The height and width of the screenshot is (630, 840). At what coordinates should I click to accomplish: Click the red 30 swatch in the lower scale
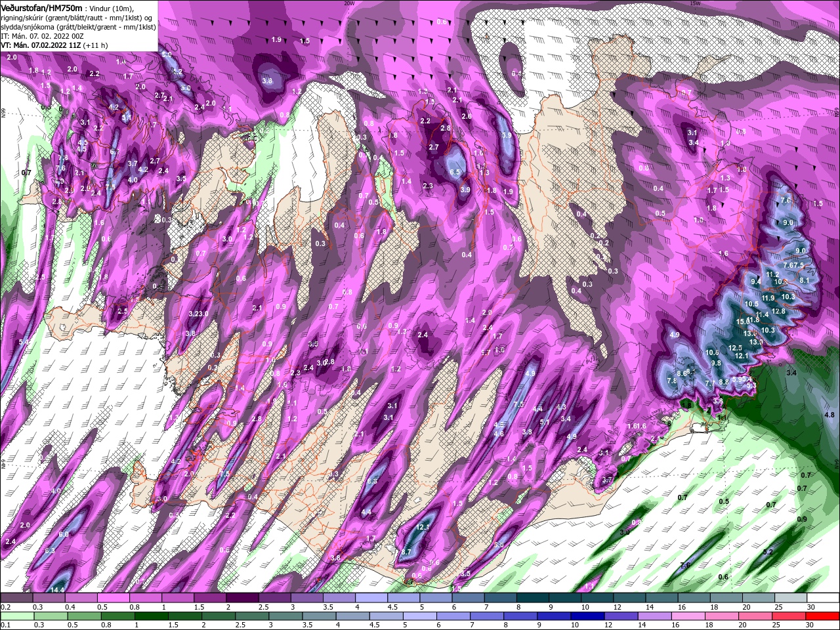pos(823,616)
